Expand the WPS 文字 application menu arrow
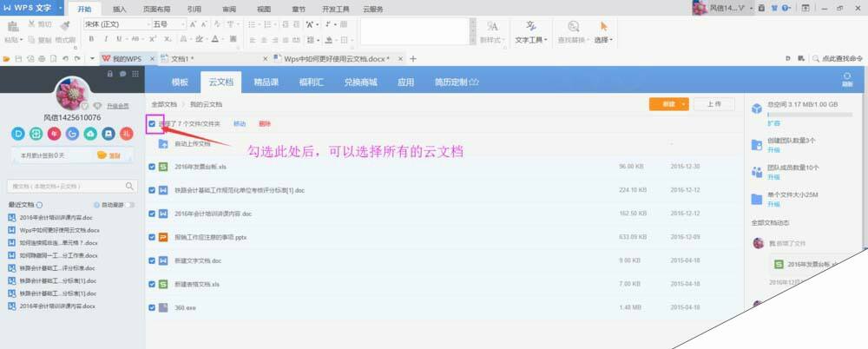The width and height of the screenshot is (868, 349). point(60,9)
